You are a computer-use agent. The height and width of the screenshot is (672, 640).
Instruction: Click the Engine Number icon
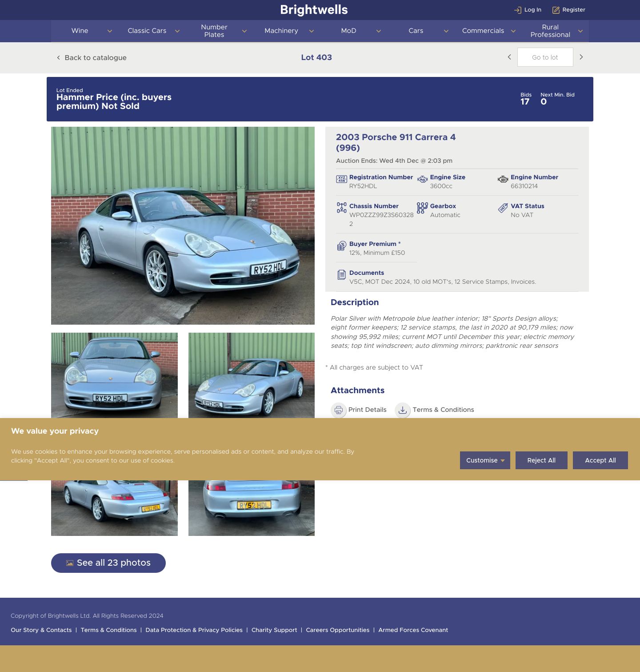click(503, 179)
